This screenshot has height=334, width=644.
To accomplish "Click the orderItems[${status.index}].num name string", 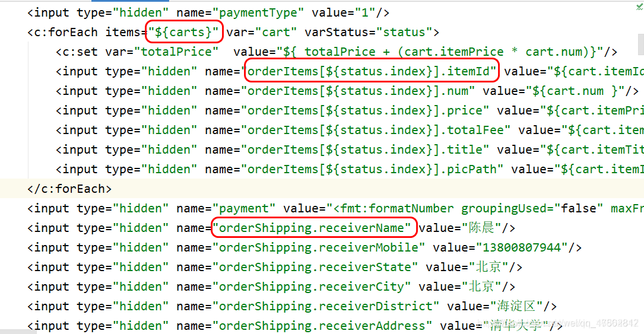I will click(x=358, y=91).
